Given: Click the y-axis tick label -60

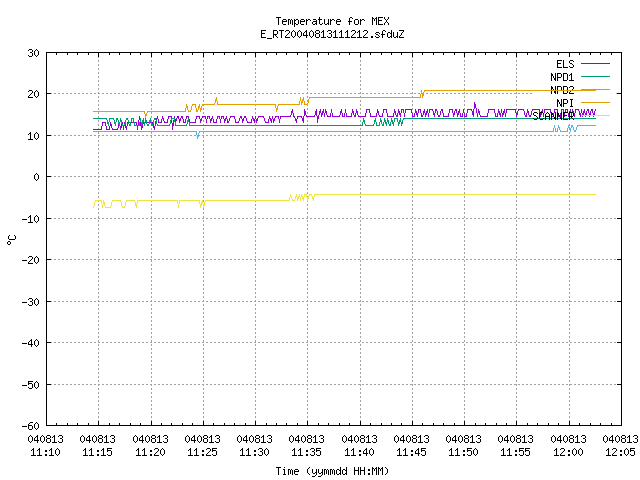Looking at the screenshot, I should tap(31, 426).
